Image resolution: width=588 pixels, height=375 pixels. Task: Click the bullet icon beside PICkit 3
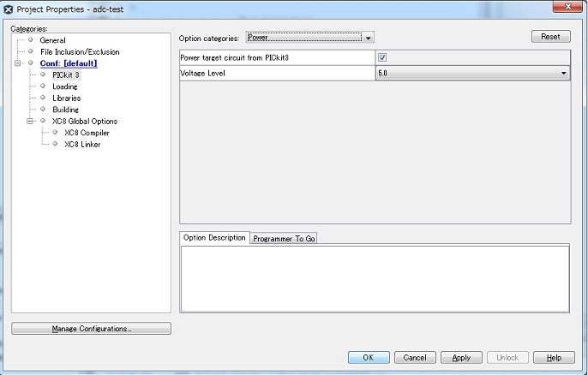(43, 74)
